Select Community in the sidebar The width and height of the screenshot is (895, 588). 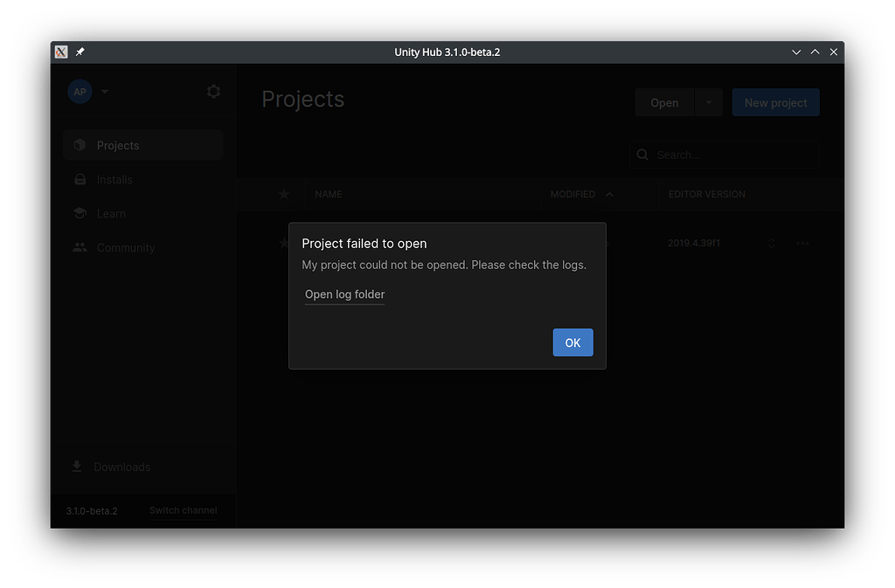(x=125, y=247)
